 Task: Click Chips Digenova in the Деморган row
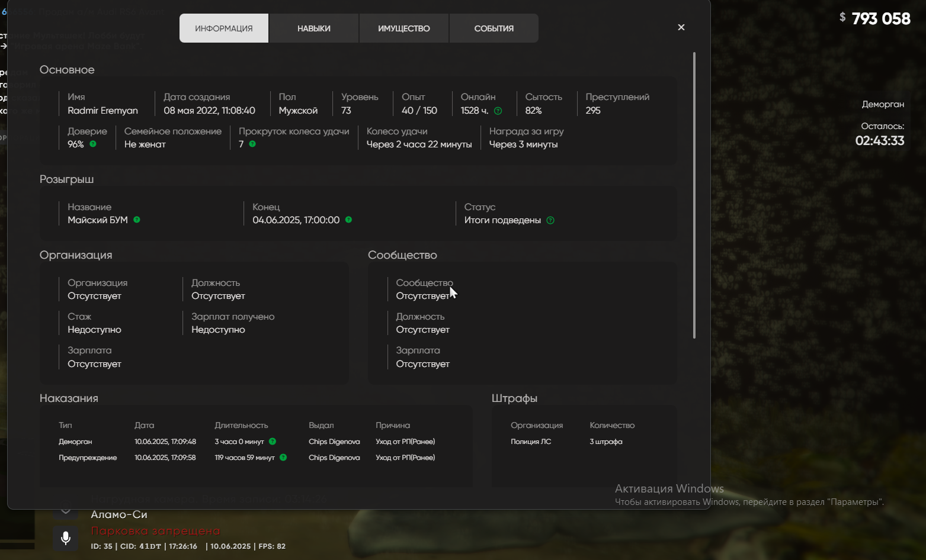pos(334,442)
